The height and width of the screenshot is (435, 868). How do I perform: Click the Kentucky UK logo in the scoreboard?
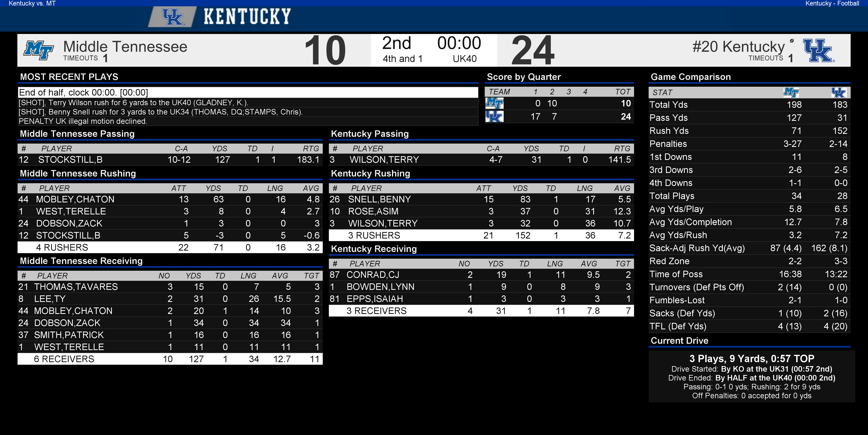819,50
